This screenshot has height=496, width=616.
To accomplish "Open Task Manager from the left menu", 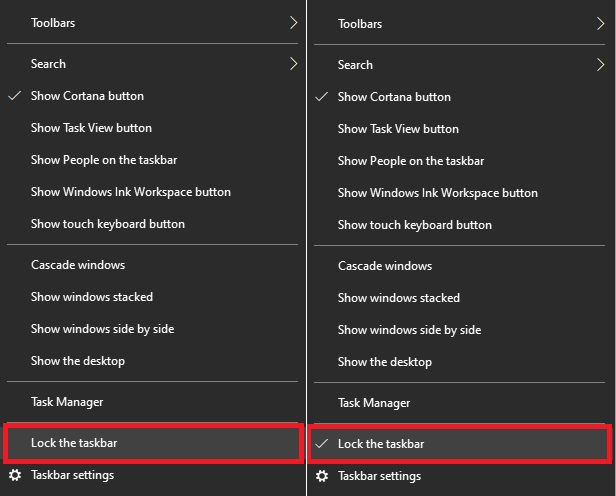I will point(67,402).
